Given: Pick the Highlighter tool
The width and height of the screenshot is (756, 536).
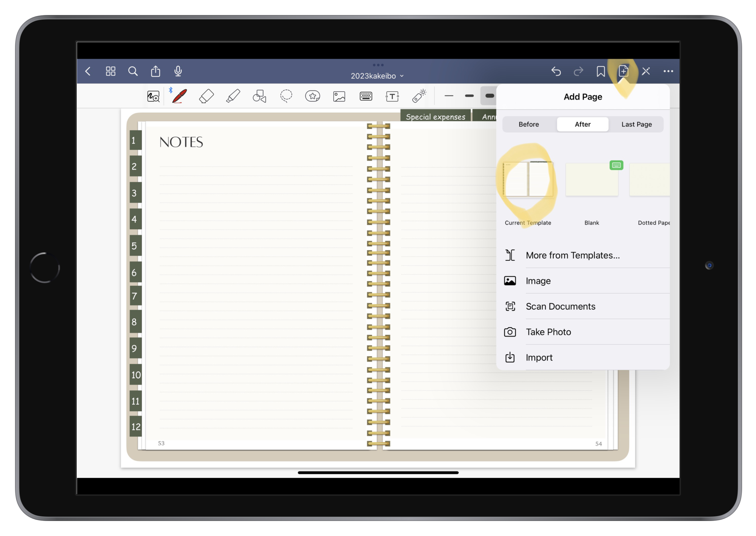Looking at the screenshot, I should point(233,96).
